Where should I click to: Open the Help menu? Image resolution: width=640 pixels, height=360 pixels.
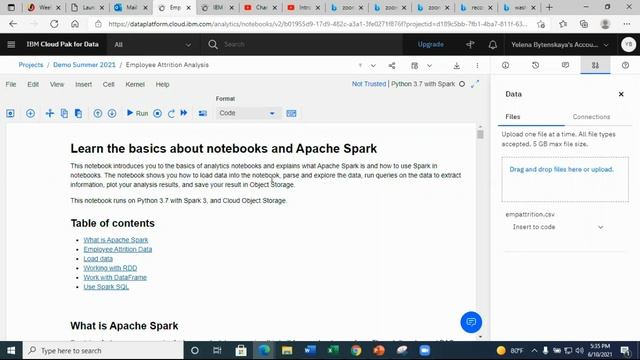[x=162, y=84]
